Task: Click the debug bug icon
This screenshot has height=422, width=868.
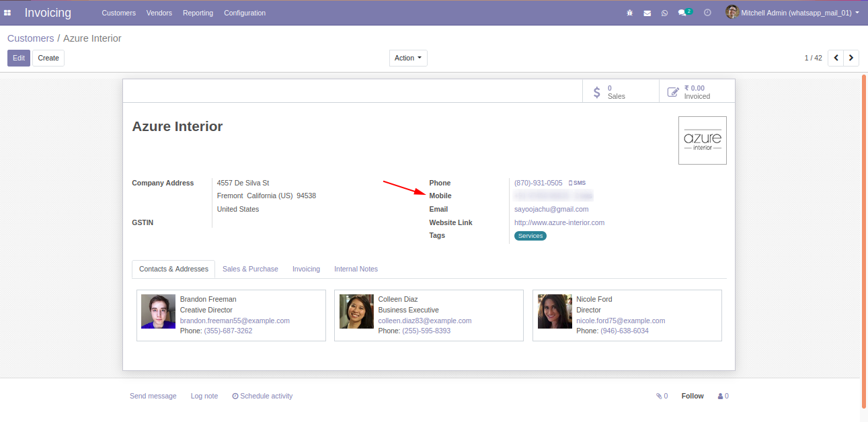Action: [x=630, y=13]
